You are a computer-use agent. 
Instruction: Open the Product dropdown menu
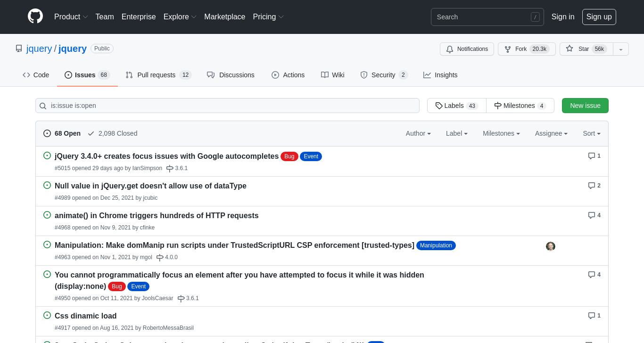pos(71,17)
